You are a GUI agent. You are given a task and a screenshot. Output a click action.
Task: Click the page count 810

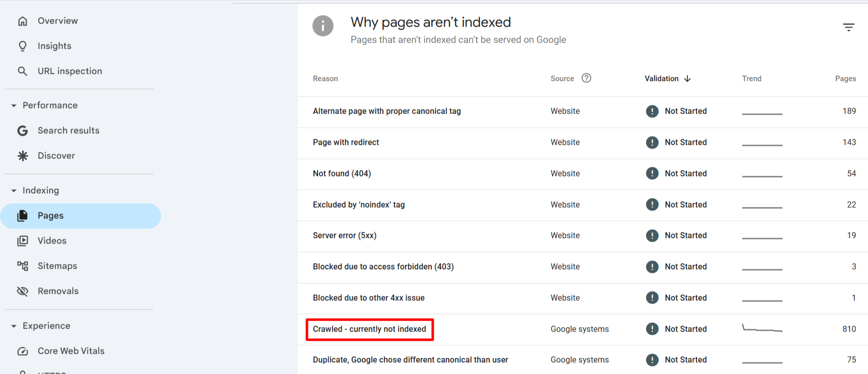pyautogui.click(x=849, y=329)
